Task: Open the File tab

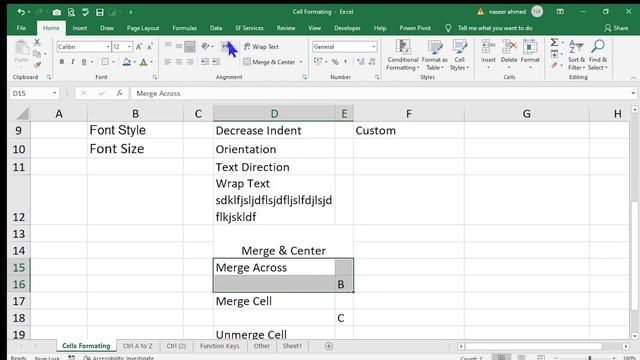Action: [x=21, y=28]
